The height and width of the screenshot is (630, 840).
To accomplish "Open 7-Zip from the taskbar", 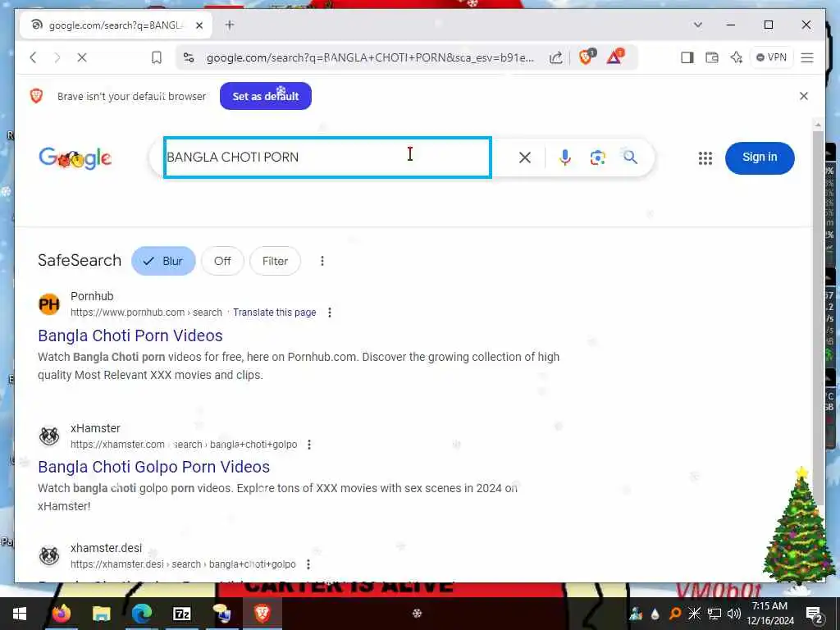I will click(181, 614).
